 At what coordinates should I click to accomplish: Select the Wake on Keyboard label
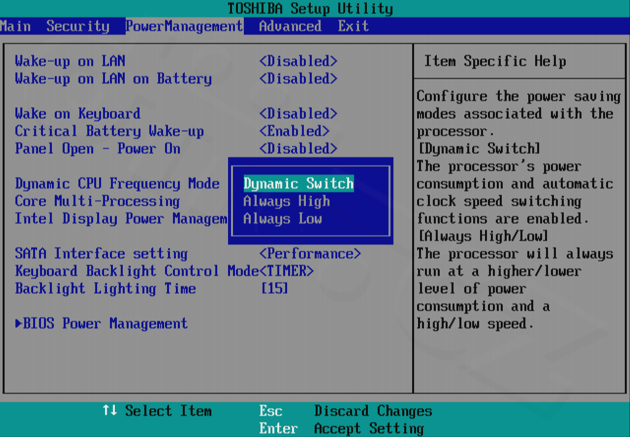(78, 114)
